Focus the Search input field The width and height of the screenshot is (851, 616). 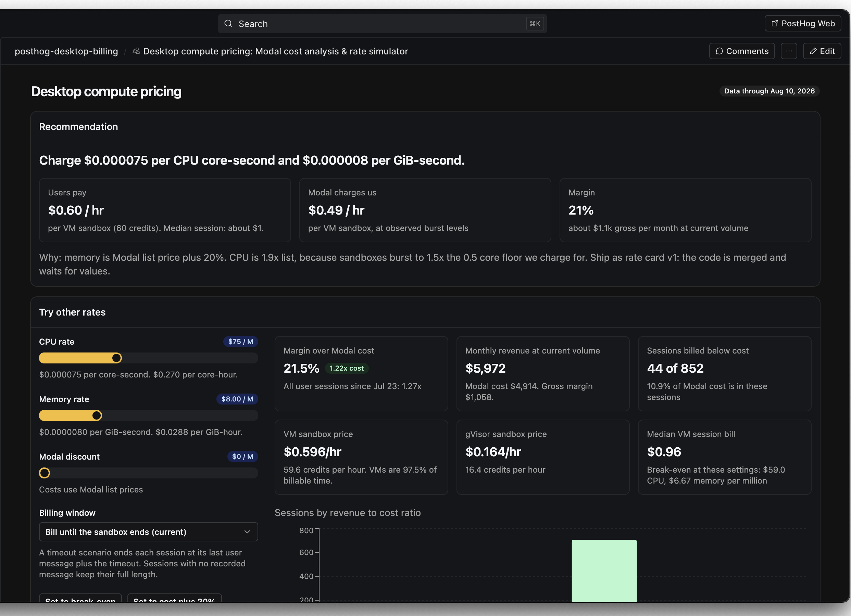[x=382, y=24]
